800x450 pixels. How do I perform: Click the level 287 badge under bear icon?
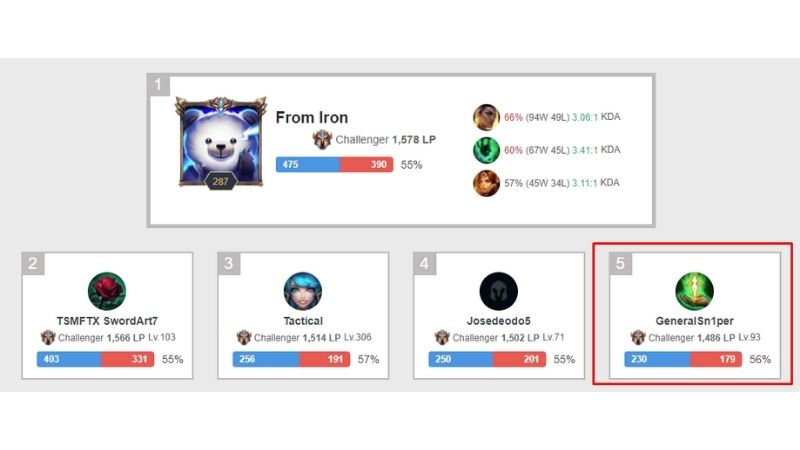(220, 181)
